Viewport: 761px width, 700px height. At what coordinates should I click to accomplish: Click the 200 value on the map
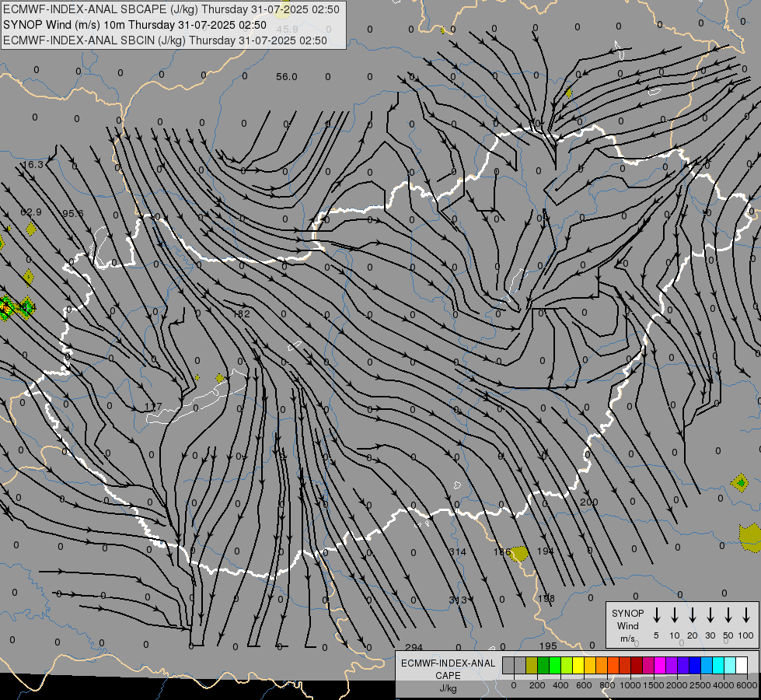click(588, 502)
